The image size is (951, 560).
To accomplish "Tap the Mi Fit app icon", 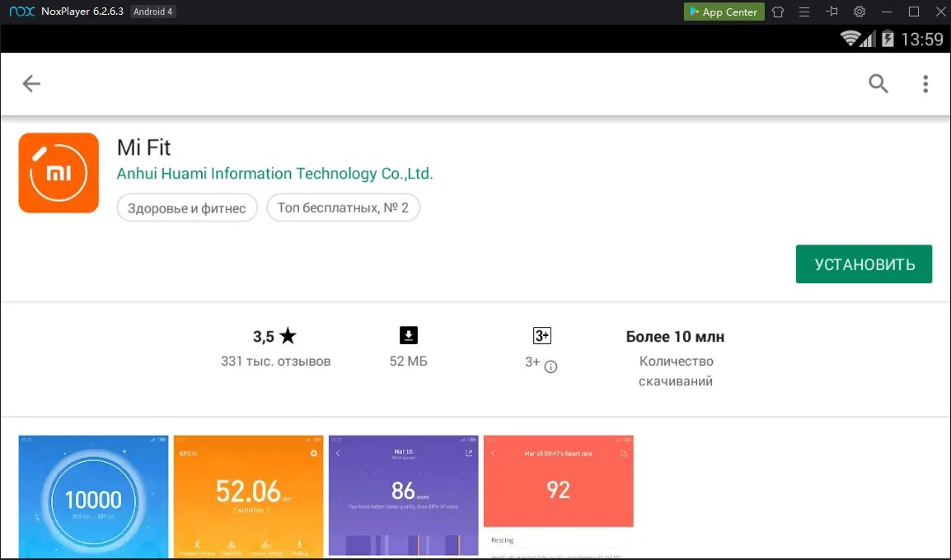I will 59,173.
